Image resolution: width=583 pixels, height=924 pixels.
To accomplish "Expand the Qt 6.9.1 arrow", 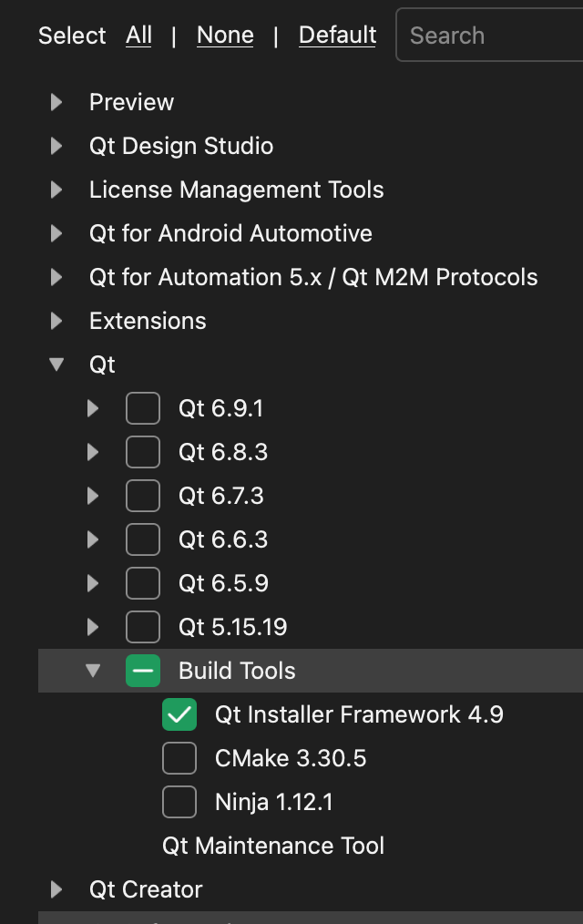I will point(92,408).
